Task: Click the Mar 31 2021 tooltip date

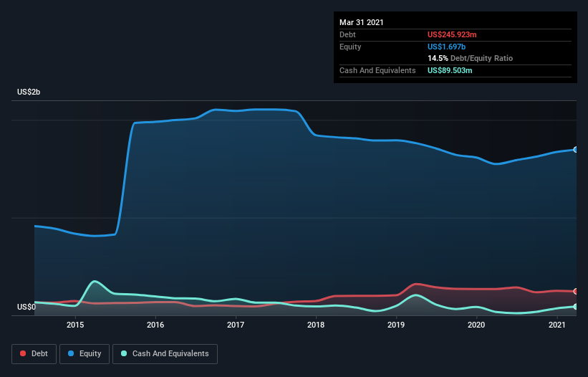Action: point(362,22)
